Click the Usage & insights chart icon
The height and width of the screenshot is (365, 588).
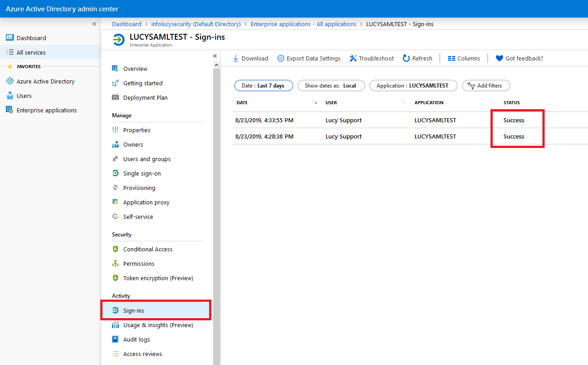(x=115, y=325)
